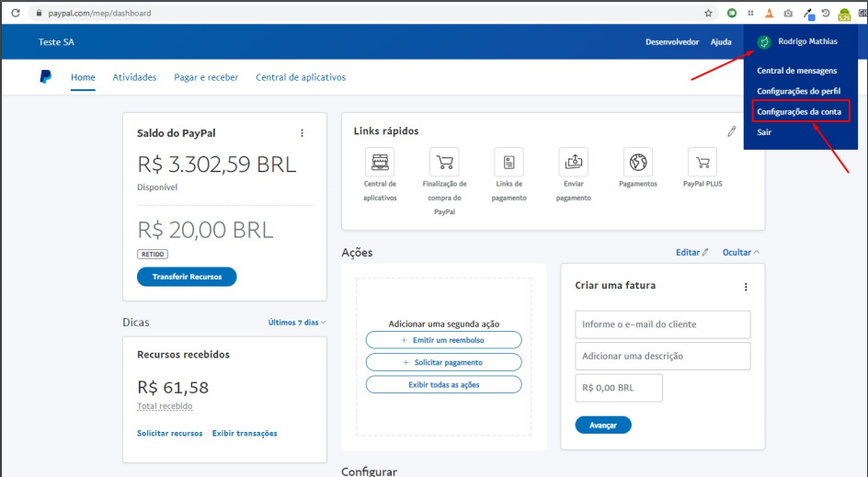The image size is (868, 477).
Task: Select Sair to log out
Action: (x=764, y=131)
